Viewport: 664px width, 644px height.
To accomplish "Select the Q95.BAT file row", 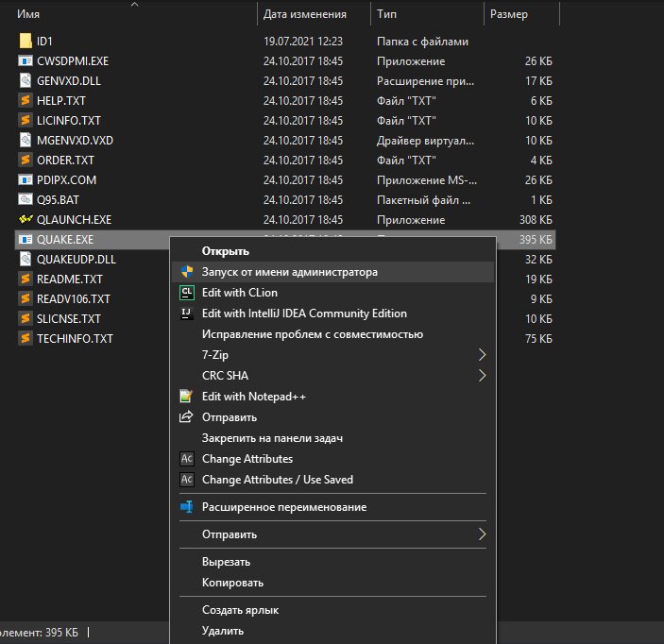I will [x=284, y=200].
